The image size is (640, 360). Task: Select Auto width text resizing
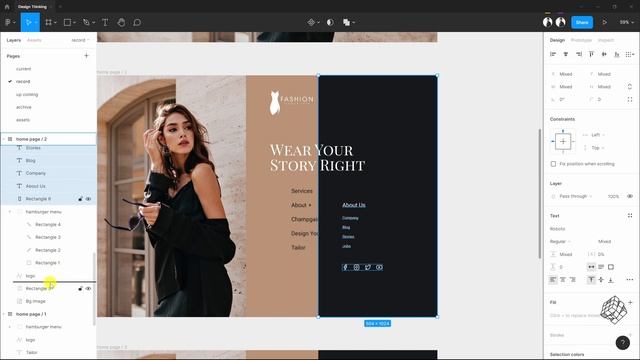[591, 267]
